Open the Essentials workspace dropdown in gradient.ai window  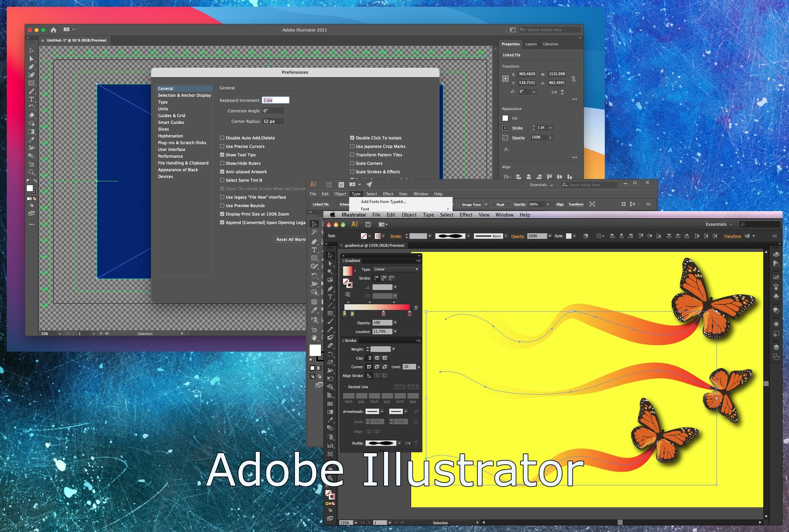coord(718,224)
